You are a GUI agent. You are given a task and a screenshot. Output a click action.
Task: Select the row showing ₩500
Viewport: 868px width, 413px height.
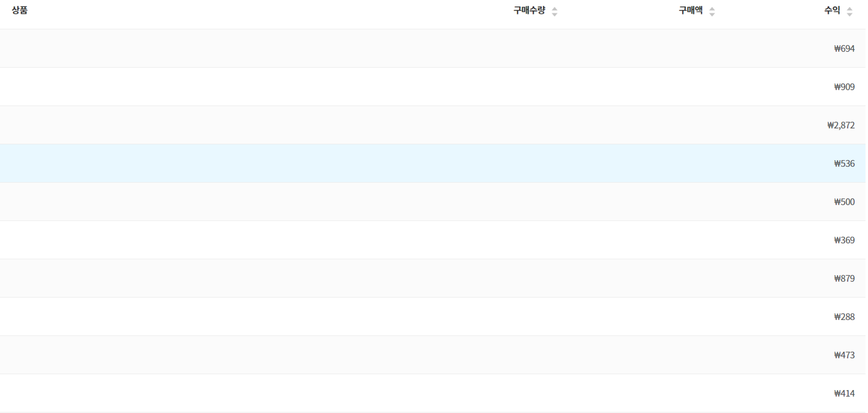[844, 202]
